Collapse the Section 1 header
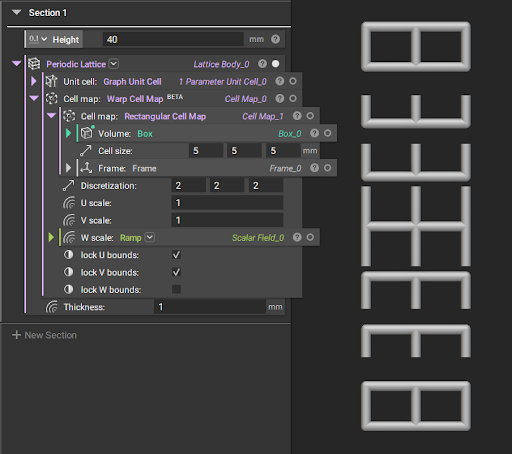This screenshot has width=512, height=454. (16, 13)
